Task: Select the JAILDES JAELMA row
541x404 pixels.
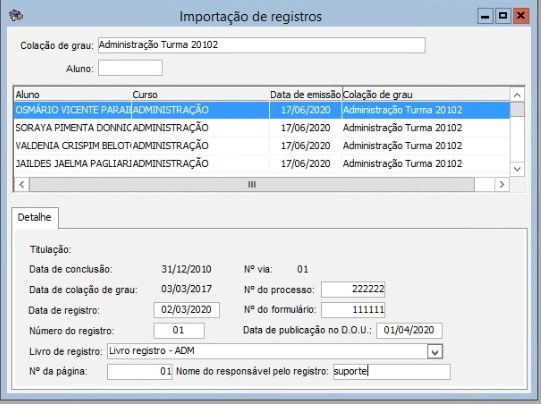Action: (262, 164)
